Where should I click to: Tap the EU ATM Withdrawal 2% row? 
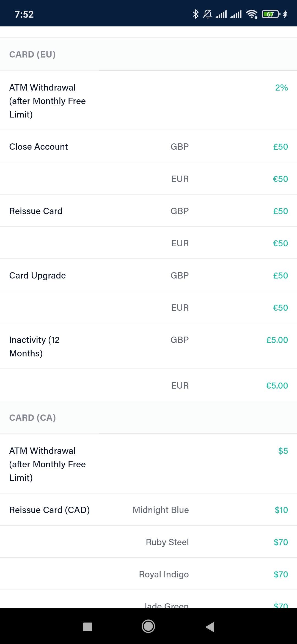tap(148, 101)
